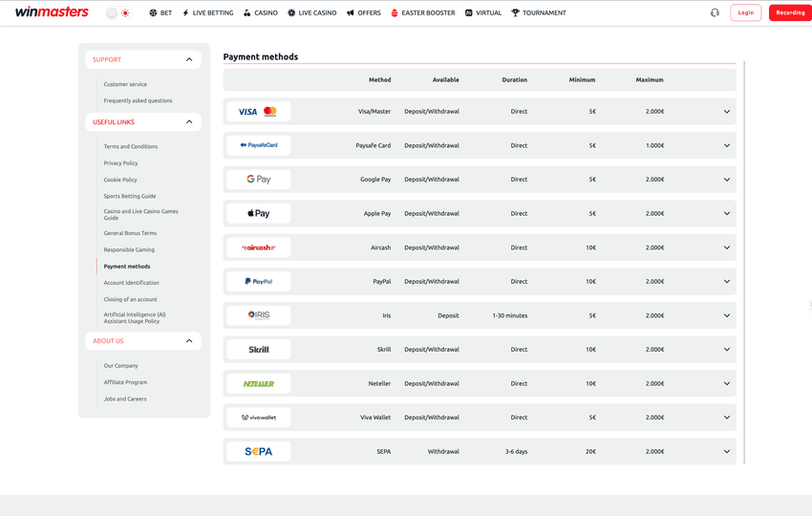The width and height of the screenshot is (812, 516).
Task: Expand the Paysafe Card row chevron
Action: [x=727, y=145]
